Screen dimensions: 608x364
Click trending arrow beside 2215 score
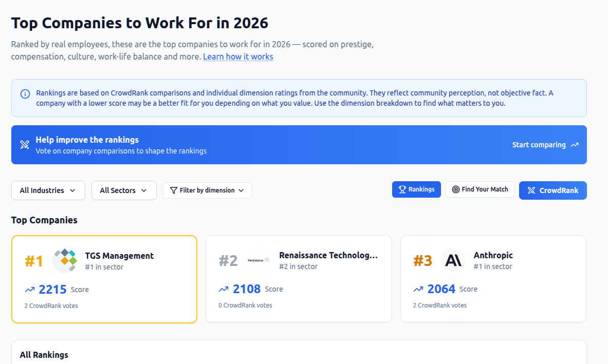[x=29, y=290]
